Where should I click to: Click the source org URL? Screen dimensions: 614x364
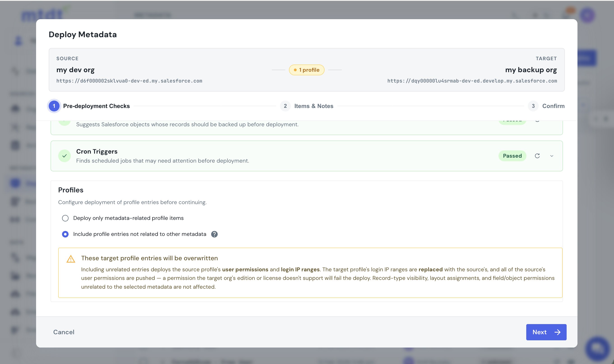129,81
